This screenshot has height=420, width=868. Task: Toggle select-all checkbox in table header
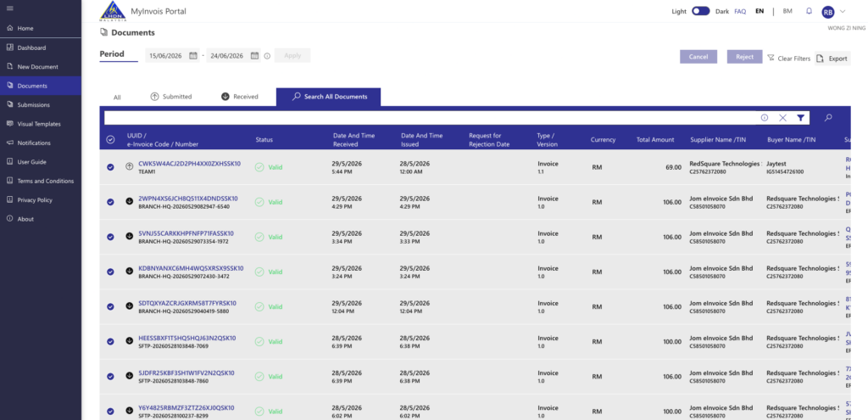click(x=110, y=140)
